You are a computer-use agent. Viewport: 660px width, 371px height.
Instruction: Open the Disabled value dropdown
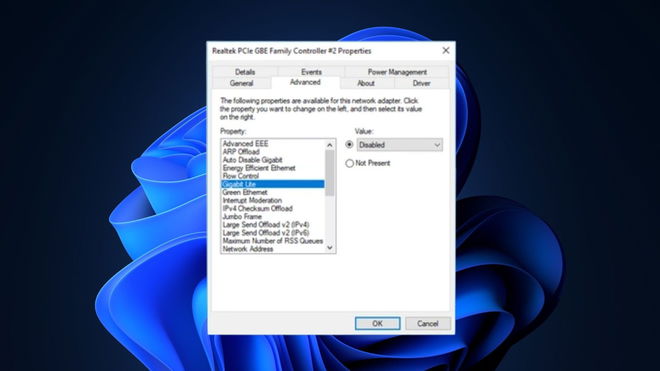399,145
